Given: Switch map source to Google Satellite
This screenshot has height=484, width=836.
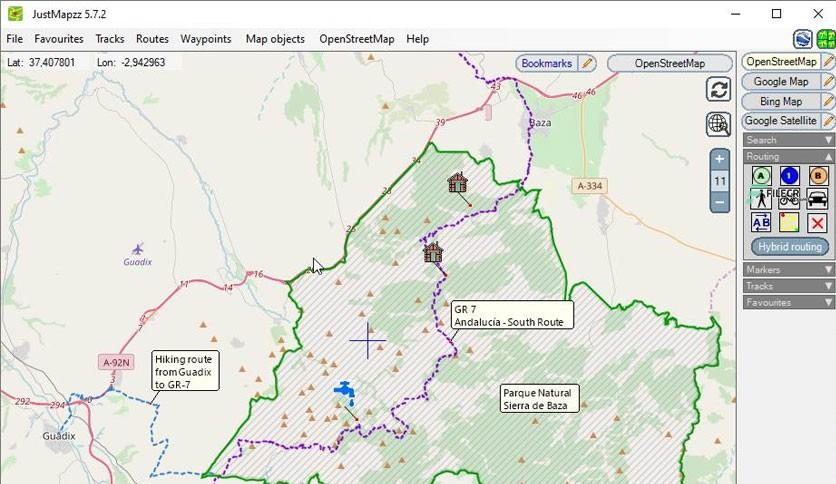Looking at the screenshot, I should pos(781,120).
